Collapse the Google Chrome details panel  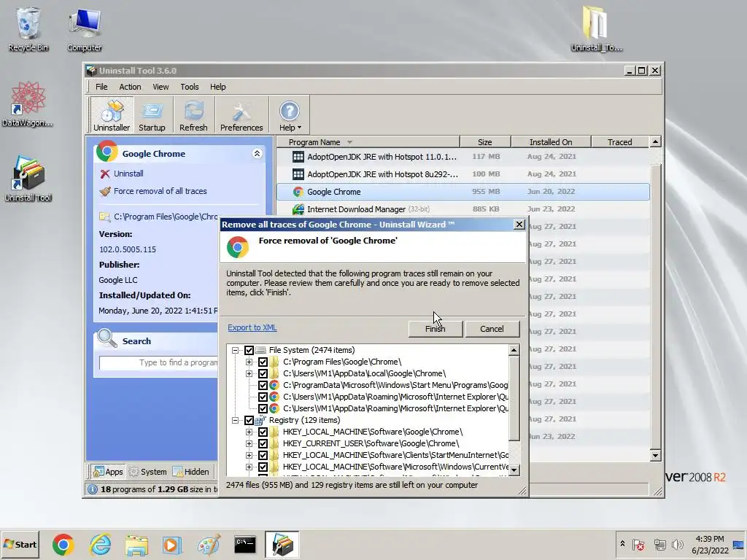257,153
